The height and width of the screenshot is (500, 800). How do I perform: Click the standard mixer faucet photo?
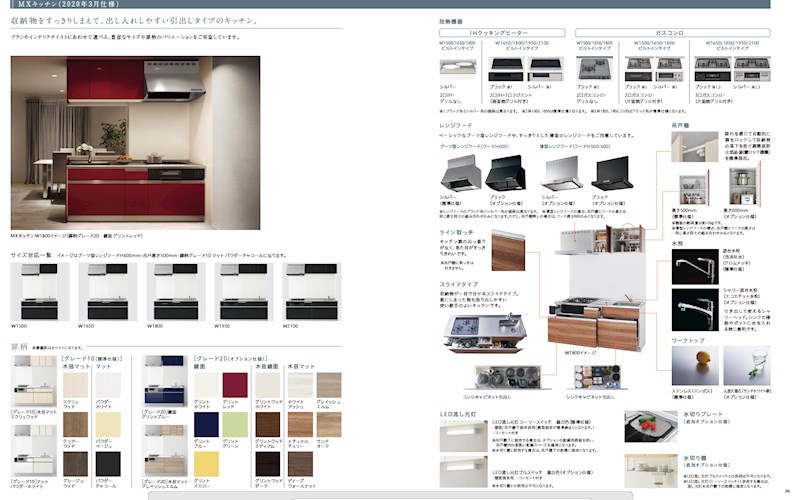[x=695, y=266]
